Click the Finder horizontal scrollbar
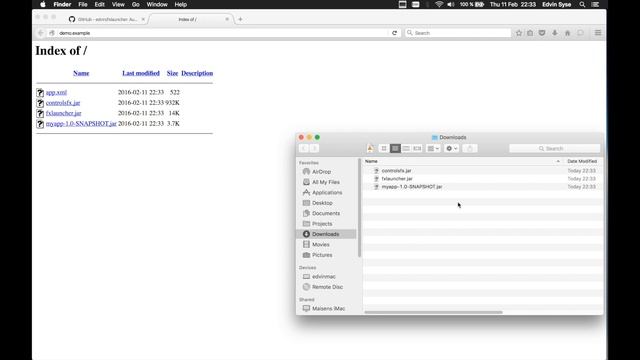Screen dimensions: 640x360 pyautogui.click(x=433, y=312)
